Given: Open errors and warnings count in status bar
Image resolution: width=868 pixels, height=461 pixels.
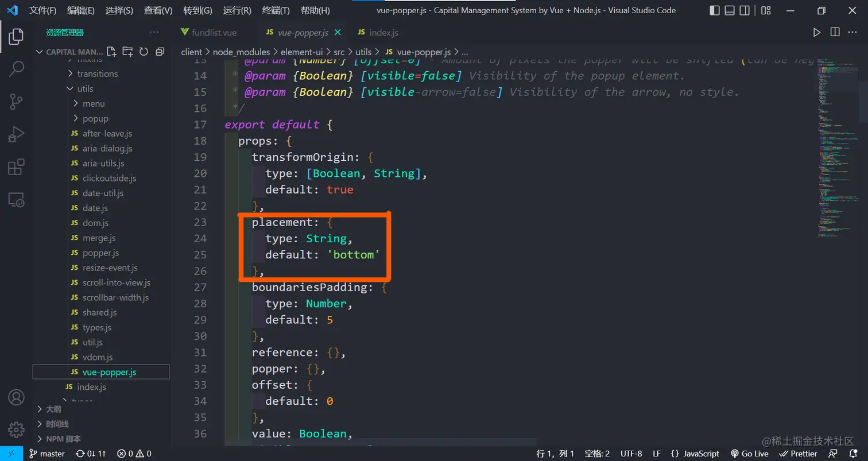Looking at the screenshot, I should pyautogui.click(x=134, y=454).
